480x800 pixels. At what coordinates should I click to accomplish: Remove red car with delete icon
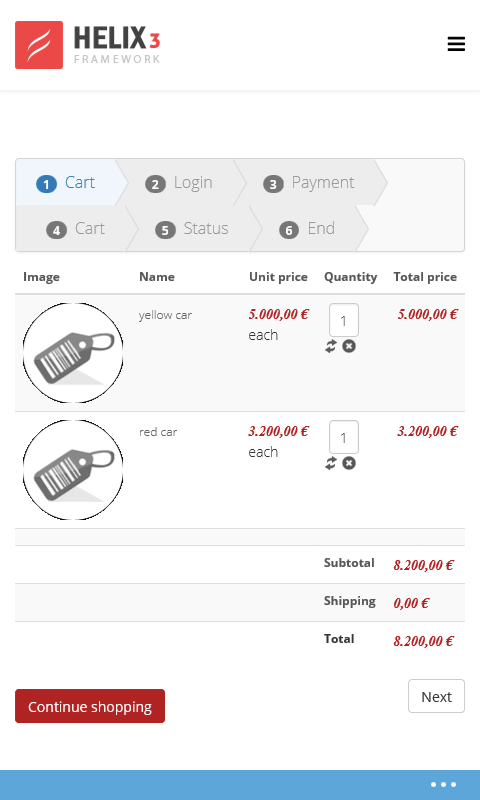349,463
